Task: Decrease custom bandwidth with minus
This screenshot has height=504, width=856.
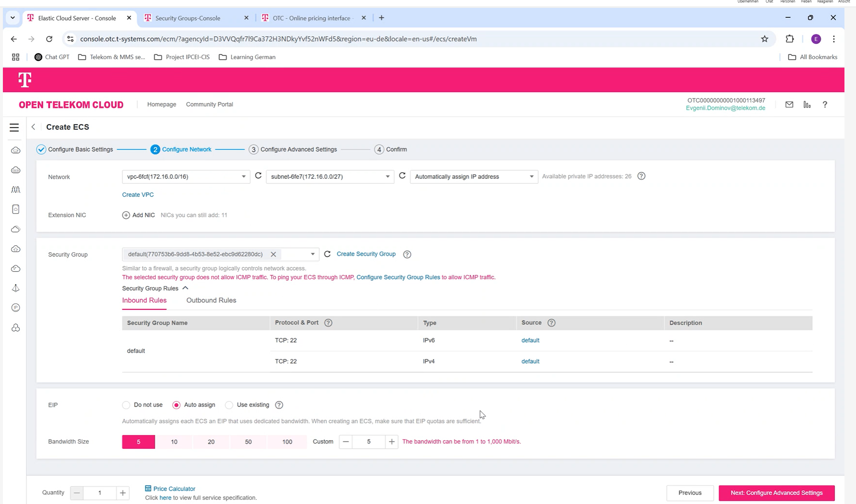Action: 346,442
